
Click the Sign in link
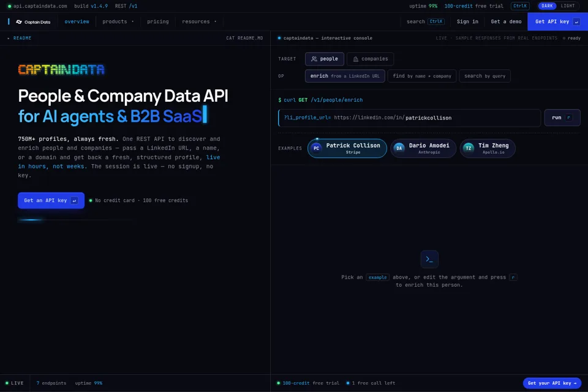pyautogui.click(x=467, y=22)
